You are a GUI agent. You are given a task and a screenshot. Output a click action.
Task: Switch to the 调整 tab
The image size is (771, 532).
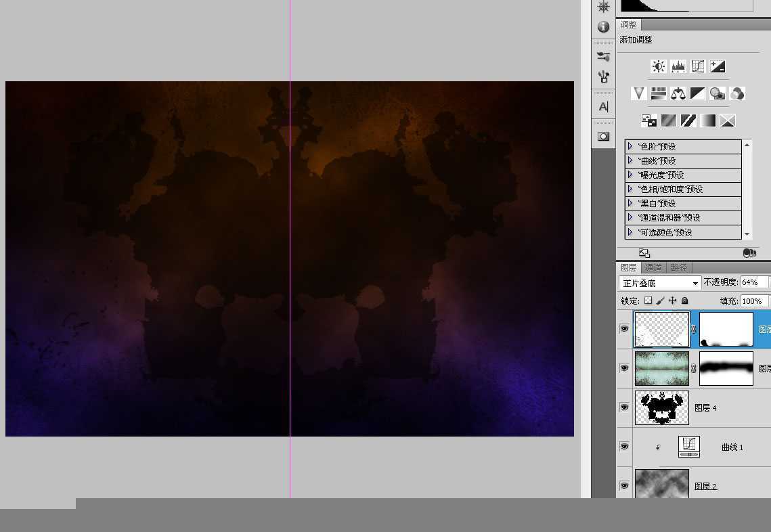point(628,24)
